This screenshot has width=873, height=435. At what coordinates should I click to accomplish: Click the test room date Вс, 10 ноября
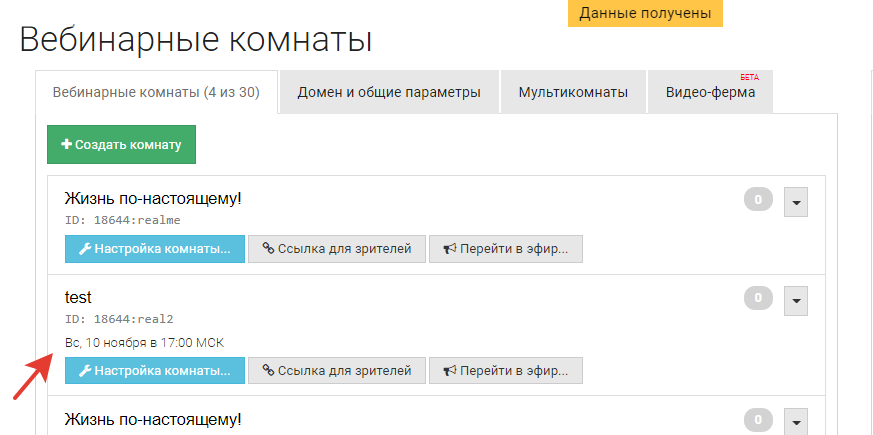point(144,343)
